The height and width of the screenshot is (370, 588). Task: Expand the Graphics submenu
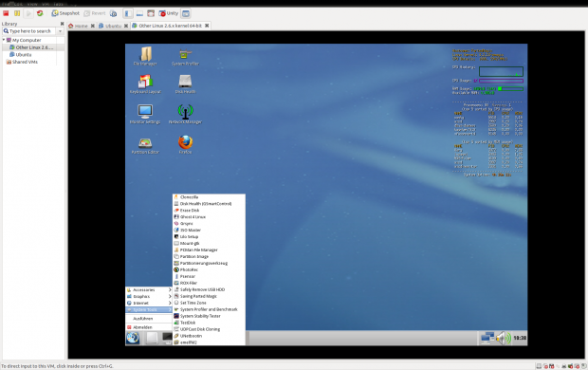tap(149, 296)
